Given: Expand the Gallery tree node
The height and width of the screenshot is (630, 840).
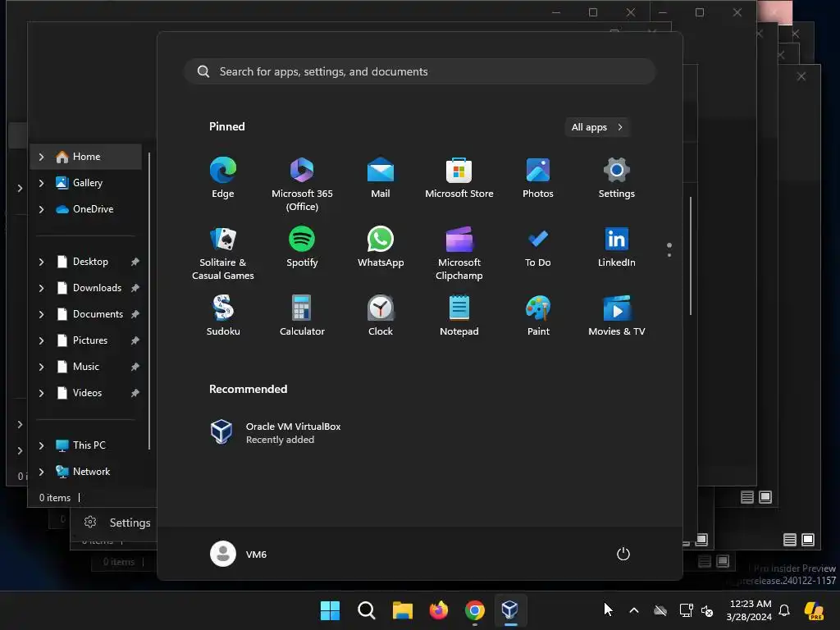Looking at the screenshot, I should (x=41, y=183).
